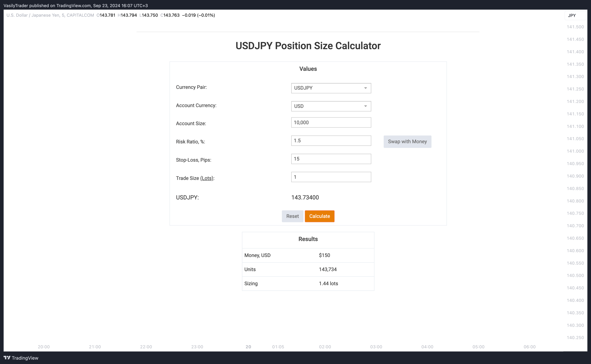
Task: Click the Stop-Loss, Pips label
Action: 194,160
